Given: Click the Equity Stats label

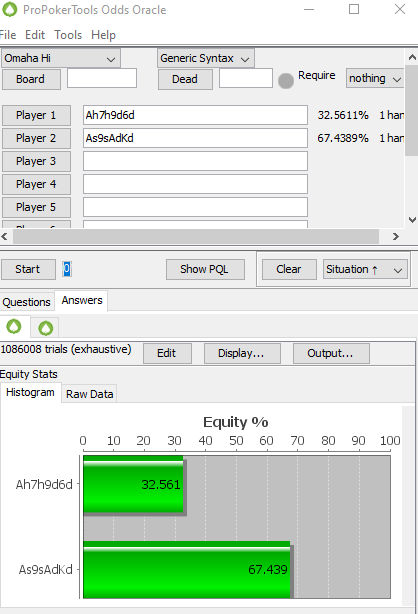Looking at the screenshot, I should (x=29, y=374).
